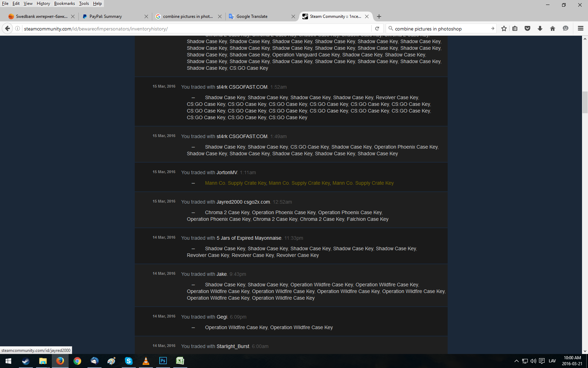Click the page vertical scrollbar thumb
Image resolution: width=588 pixels, height=368 pixels.
point(585,102)
